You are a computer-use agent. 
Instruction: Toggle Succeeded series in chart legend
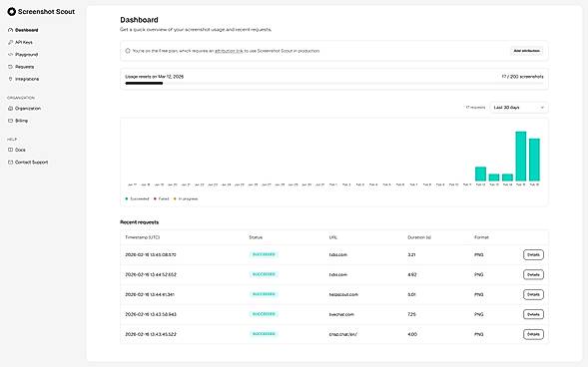(137, 198)
